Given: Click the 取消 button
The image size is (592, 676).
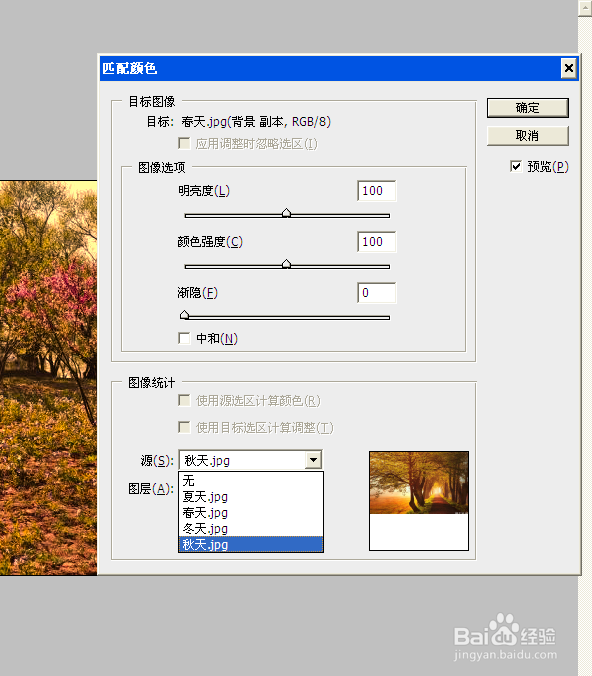Looking at the screenshot, I should (527, 136).
